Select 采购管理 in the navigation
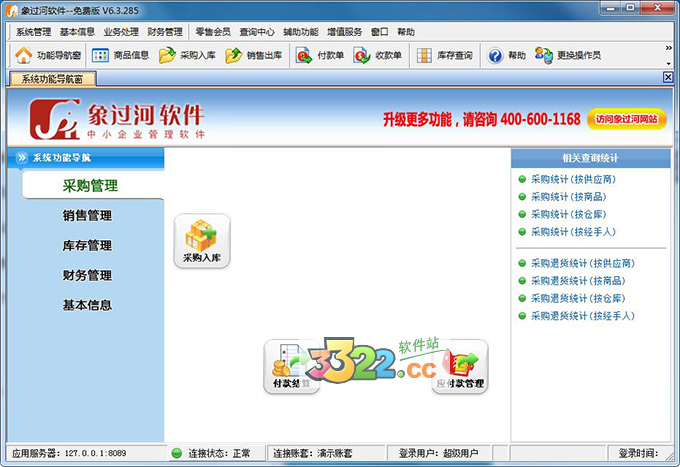Viewport: 680px width, 467px height. click(x=90, y=186)
